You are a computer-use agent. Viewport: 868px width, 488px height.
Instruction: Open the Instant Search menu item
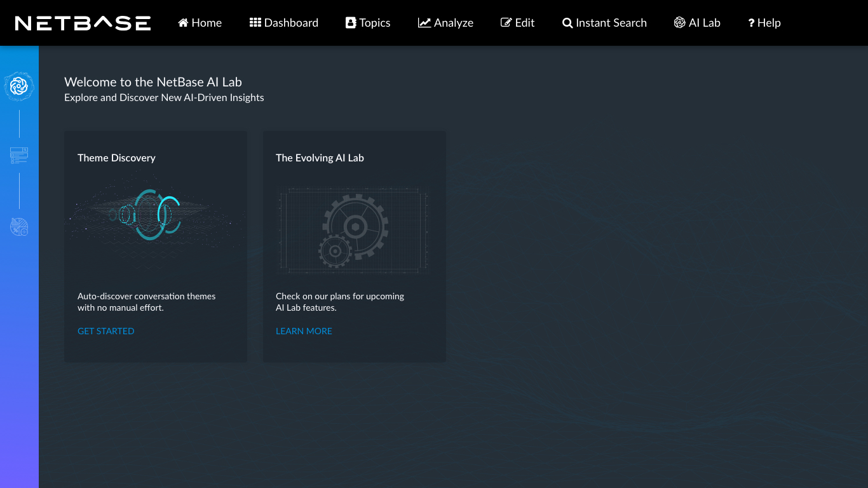pos(604,23)
